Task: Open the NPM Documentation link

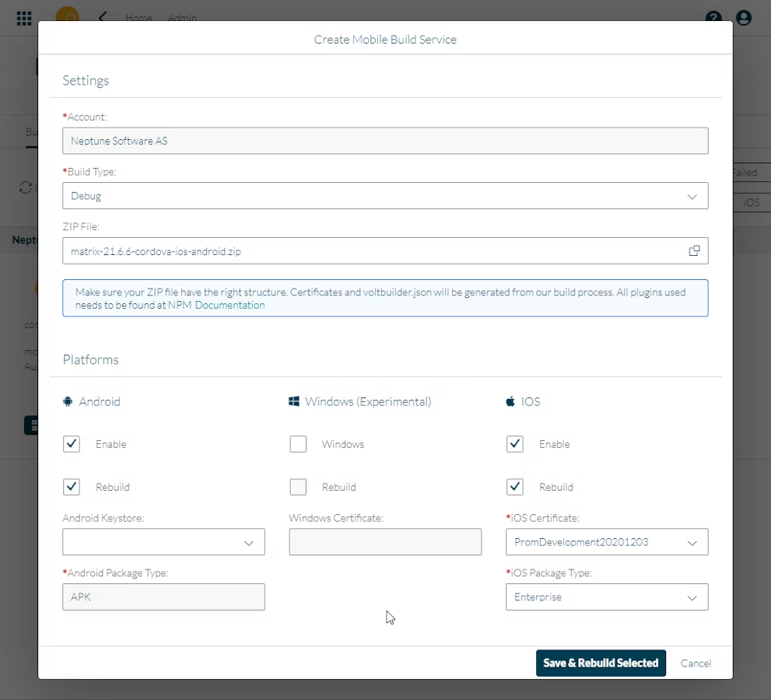Action: coord(230,306)
